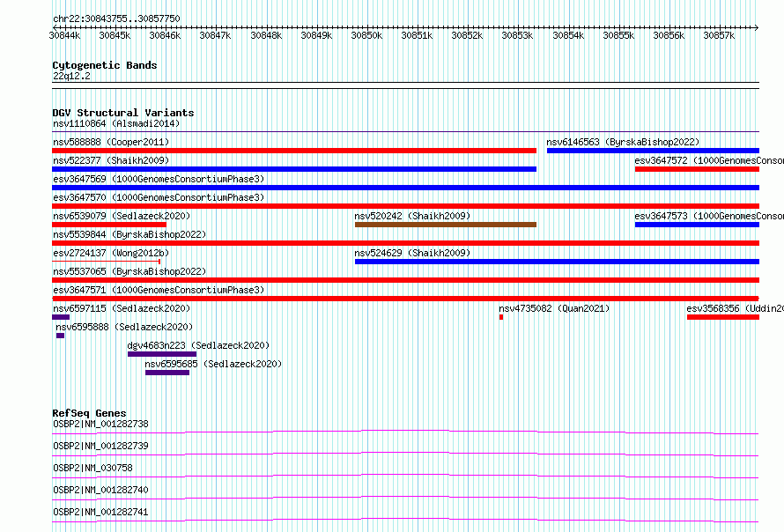The width and height of the screenshot is (784, 532).
Task: Click the 30850k ruler tick label
Action: [366, 35]
